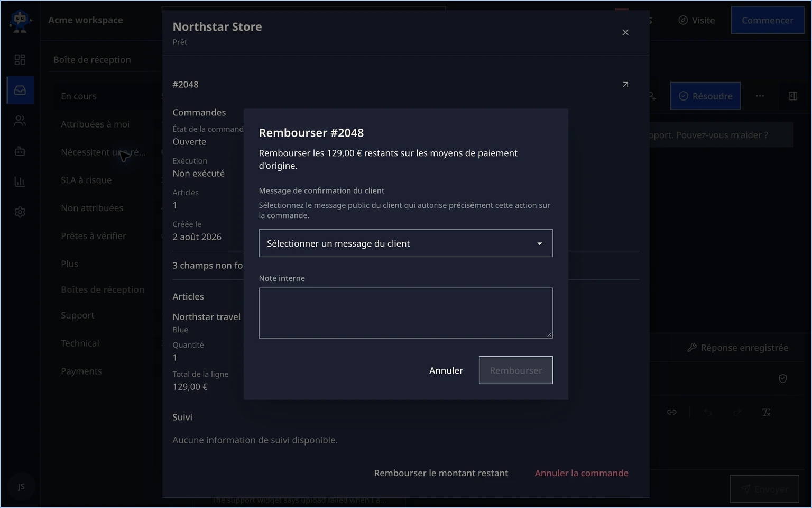Click the Boîtes de réception section label

[x=103, y=289]
